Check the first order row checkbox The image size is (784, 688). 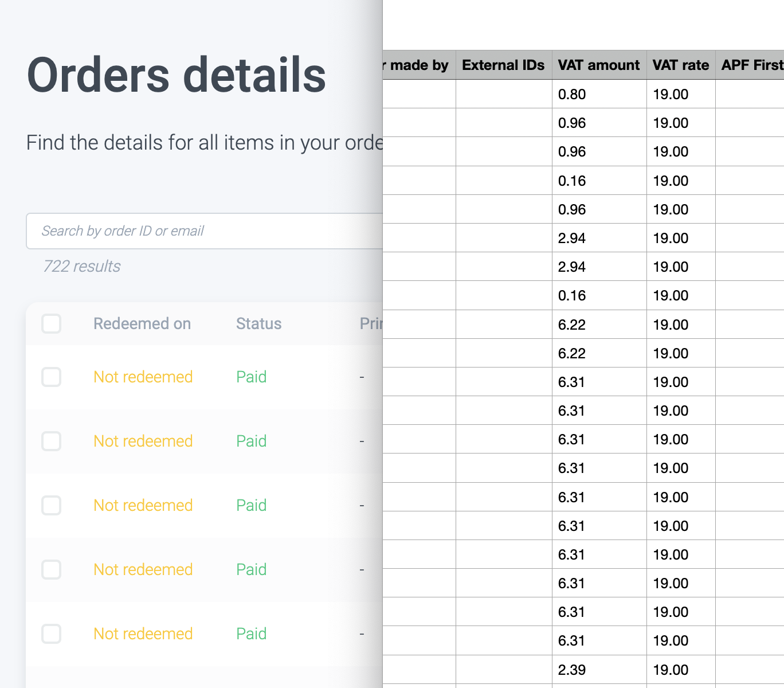(x=52, y=377)
